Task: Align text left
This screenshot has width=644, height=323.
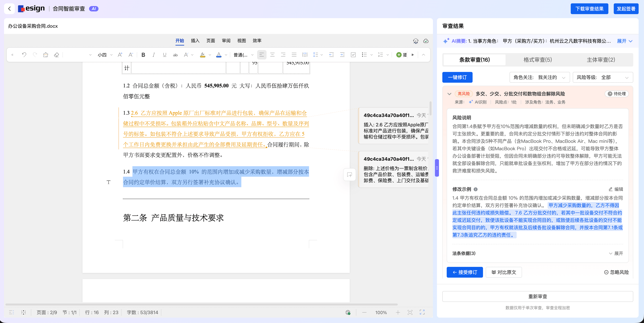Action: [261, 55]
